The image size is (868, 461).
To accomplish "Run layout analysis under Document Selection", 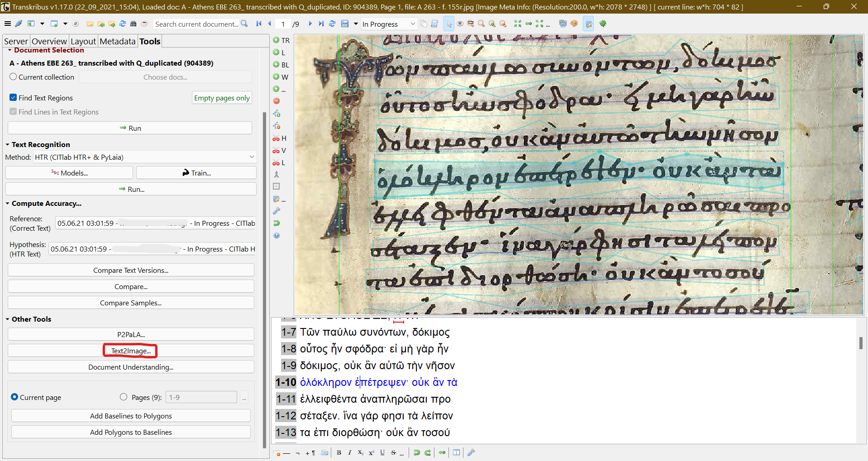I will (130, 128).
